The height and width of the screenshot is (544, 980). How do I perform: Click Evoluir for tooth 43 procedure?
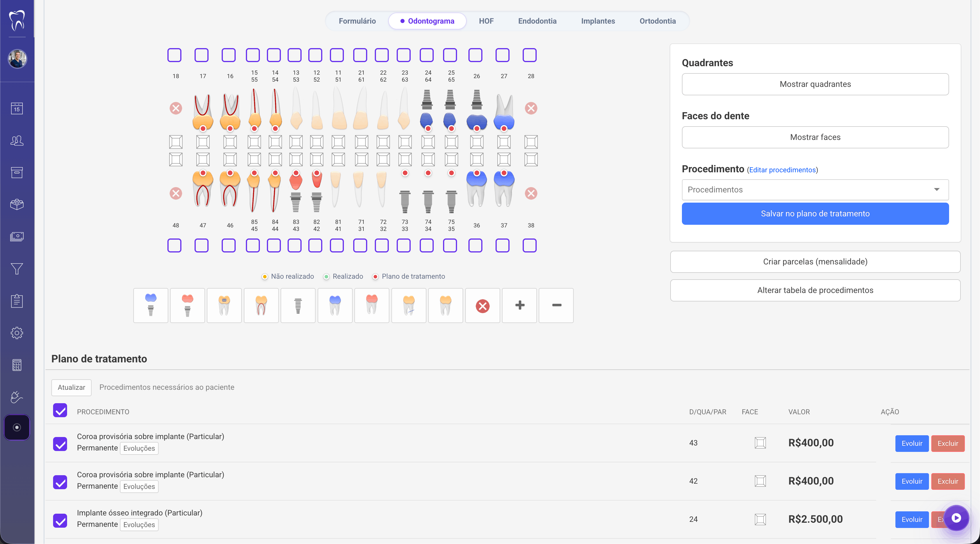point(911,443)
